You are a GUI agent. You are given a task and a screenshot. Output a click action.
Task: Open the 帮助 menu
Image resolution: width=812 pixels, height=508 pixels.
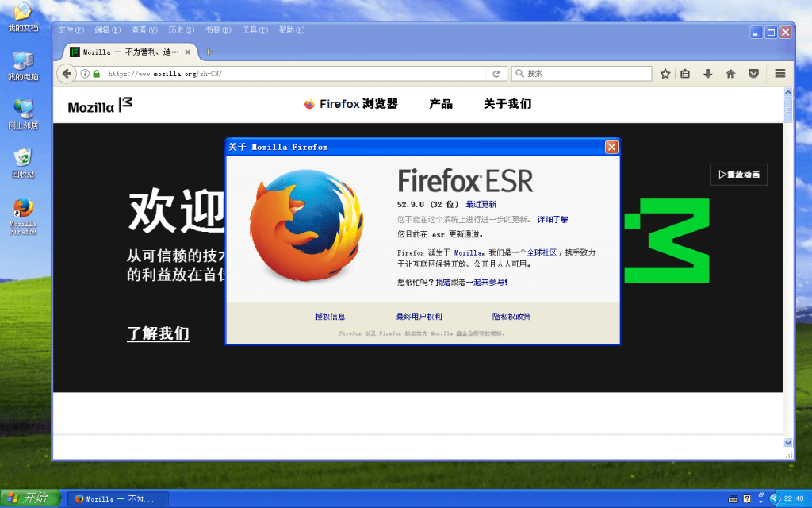pyautogui.click(x=292, y=30)
